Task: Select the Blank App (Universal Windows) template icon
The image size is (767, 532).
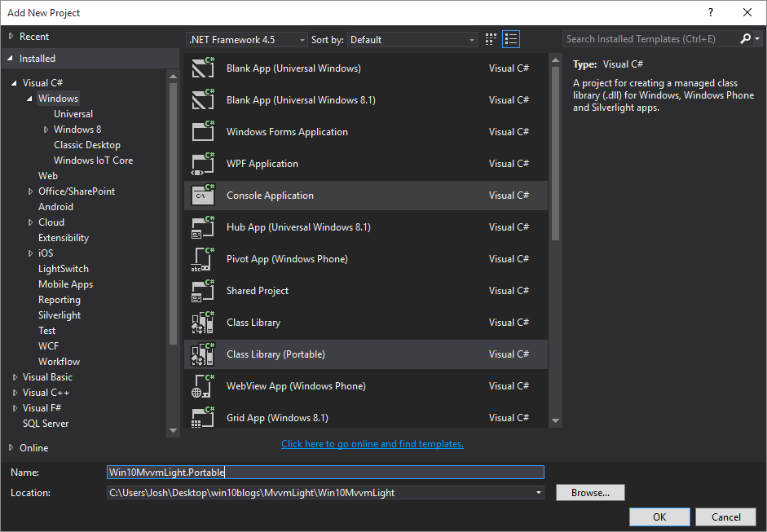Action: (x=203, y=68)
